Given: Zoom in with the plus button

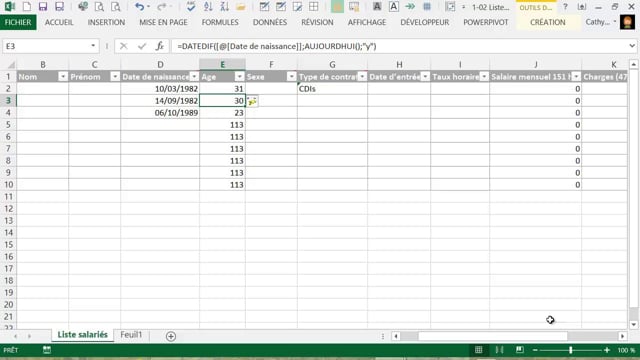Looking at the screenshot, I should point(607,350).
